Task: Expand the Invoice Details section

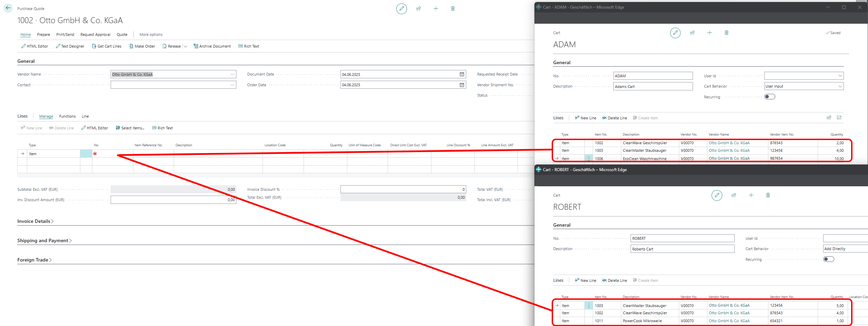Action: tap(35, 221)
